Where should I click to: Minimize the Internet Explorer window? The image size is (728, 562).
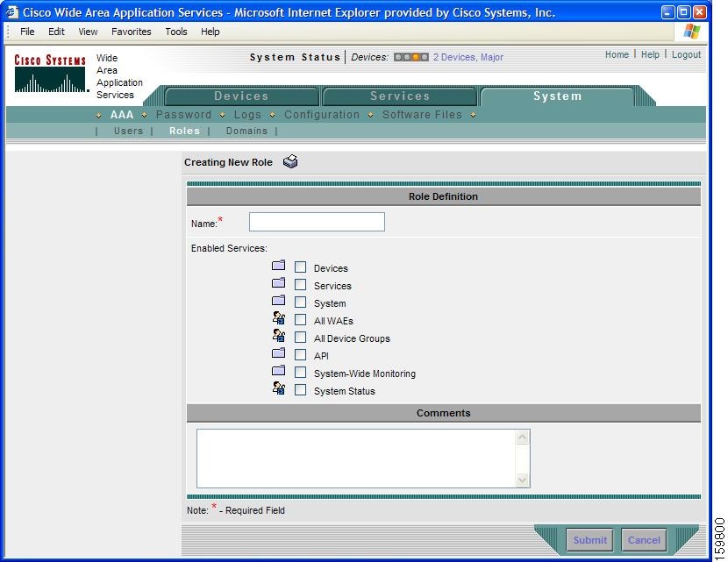[x=667, y=12]
